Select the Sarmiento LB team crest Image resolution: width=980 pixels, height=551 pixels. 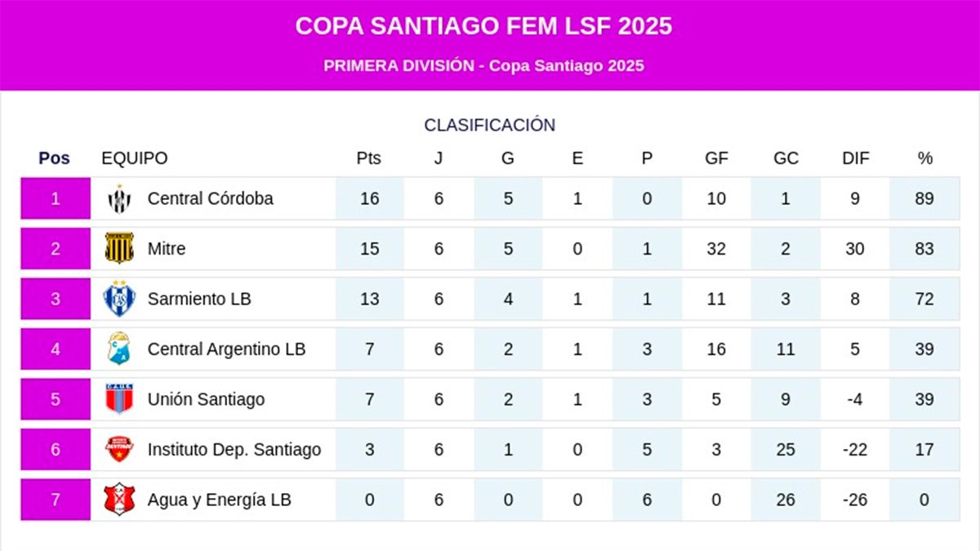point(119,299)
